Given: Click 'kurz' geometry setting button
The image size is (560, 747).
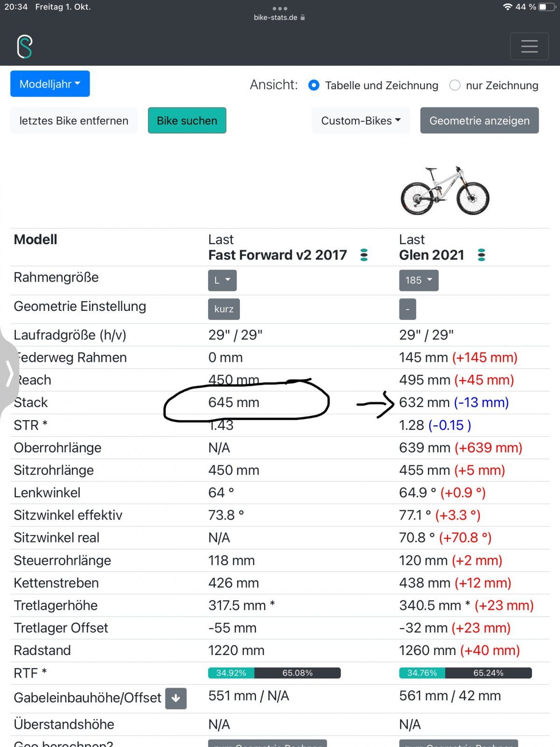Looking at the screenshot, I should 224,309.
